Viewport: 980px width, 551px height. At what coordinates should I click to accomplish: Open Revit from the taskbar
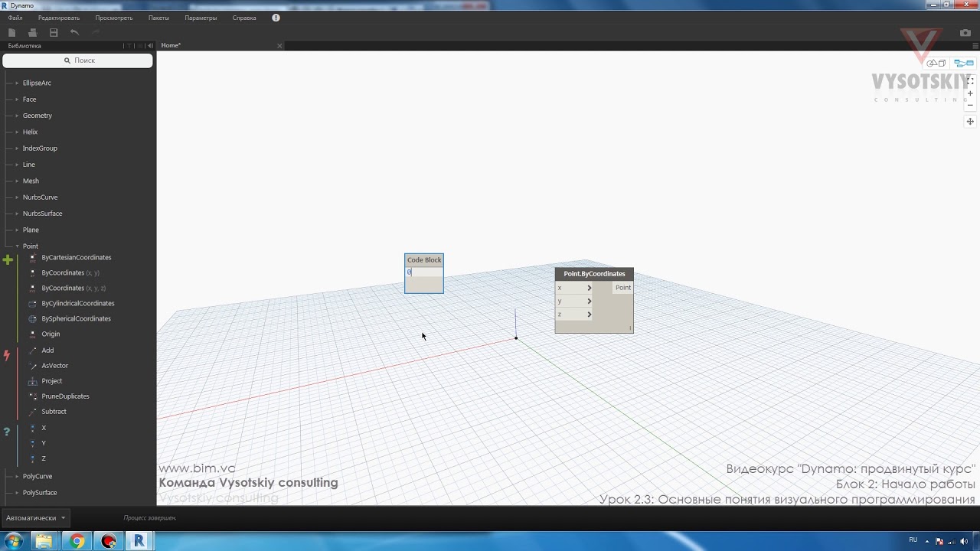(x=139, y=541)
